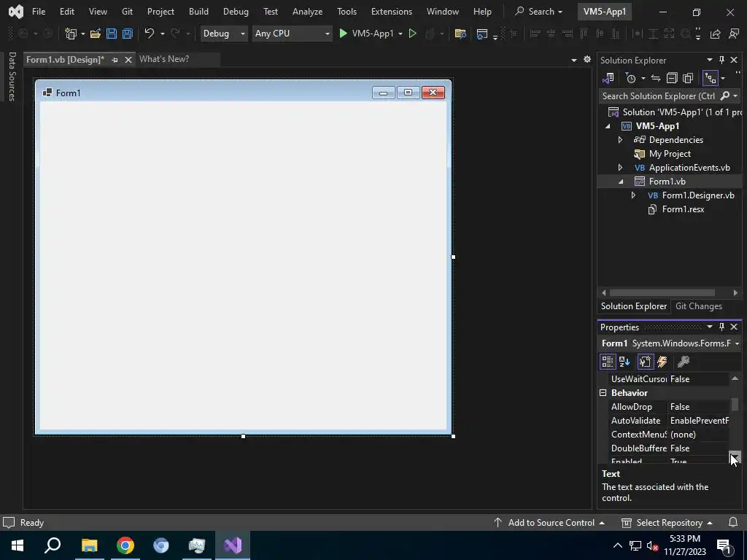
Task: Click Select Repository in status bar
Action: [667, 522]
